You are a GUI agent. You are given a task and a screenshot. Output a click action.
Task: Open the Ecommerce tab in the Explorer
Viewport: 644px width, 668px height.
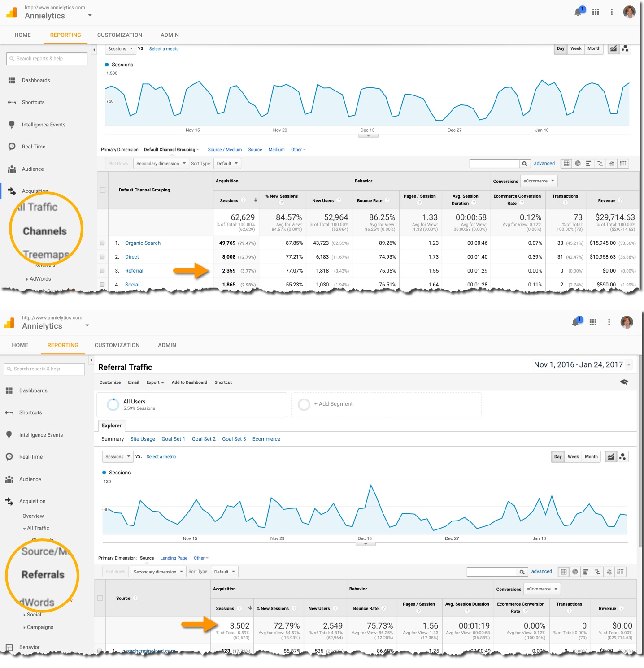point(266,439)
